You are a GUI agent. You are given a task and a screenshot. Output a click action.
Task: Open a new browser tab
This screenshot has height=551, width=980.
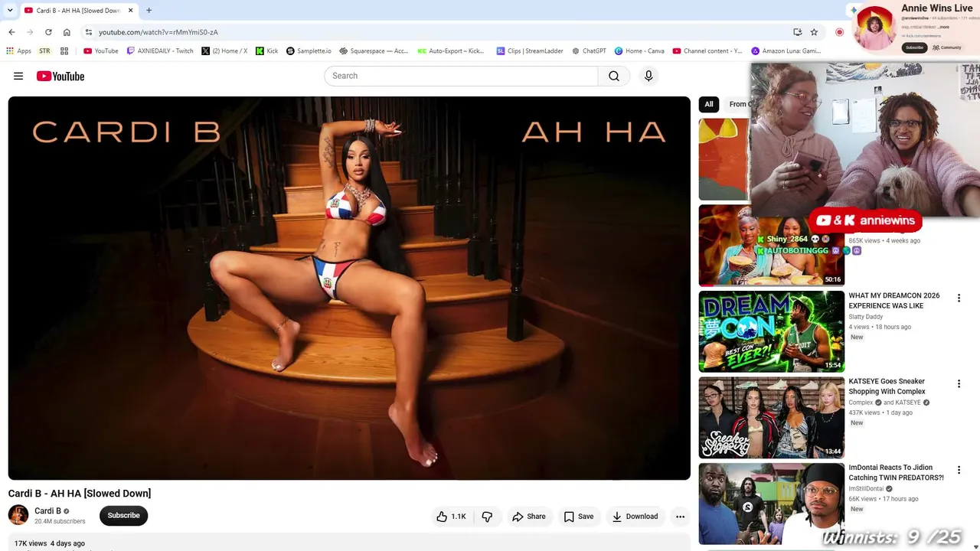pos(149,11)
